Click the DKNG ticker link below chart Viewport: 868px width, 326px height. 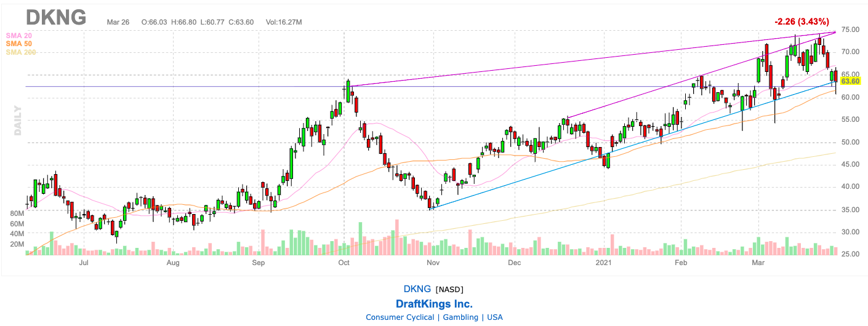pyautogui.click(x=417, y=289)
